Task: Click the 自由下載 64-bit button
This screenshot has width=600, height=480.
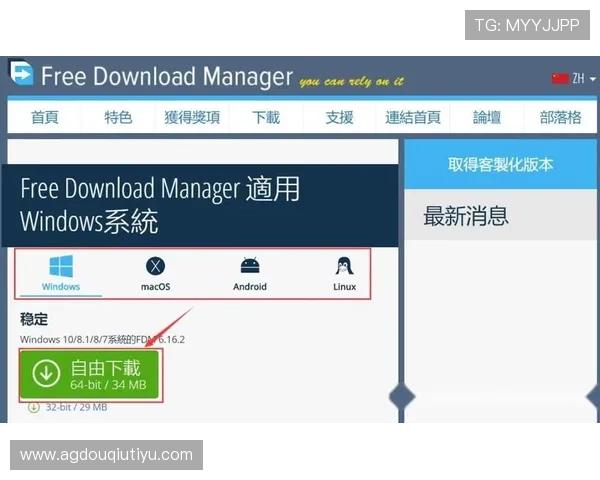Action: [89, 374]
